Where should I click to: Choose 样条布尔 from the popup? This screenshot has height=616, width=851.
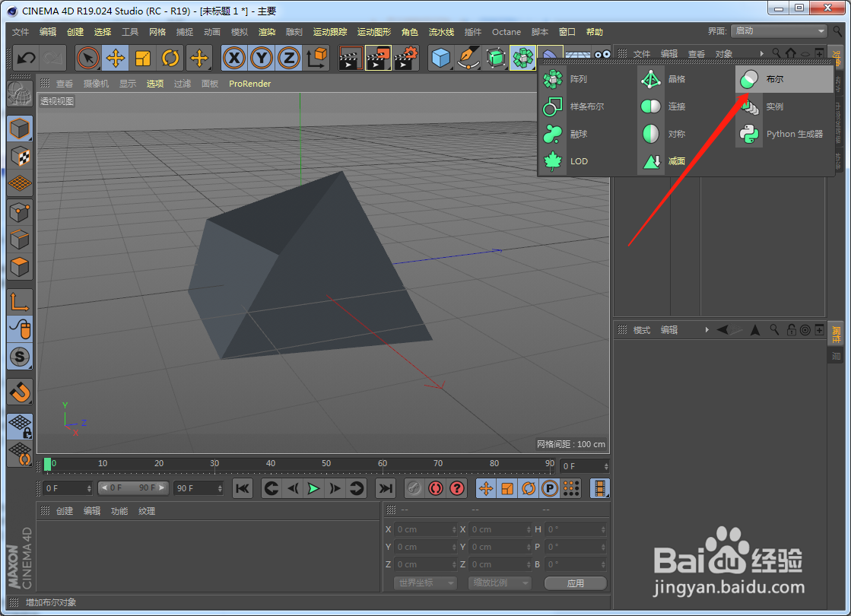587,106
